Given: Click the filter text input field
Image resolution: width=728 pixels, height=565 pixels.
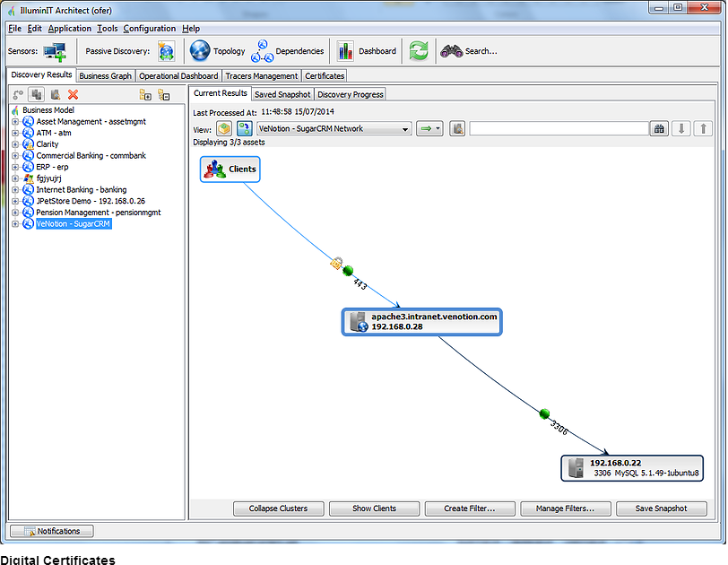Looking at the screenshot, I should (558, 129).
